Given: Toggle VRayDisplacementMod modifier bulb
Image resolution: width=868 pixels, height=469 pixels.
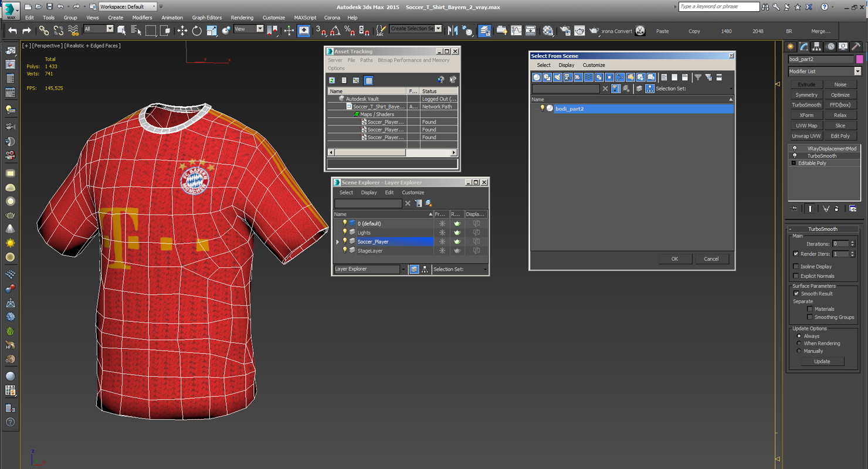Looking at the screenshot, I should [795, 149].
